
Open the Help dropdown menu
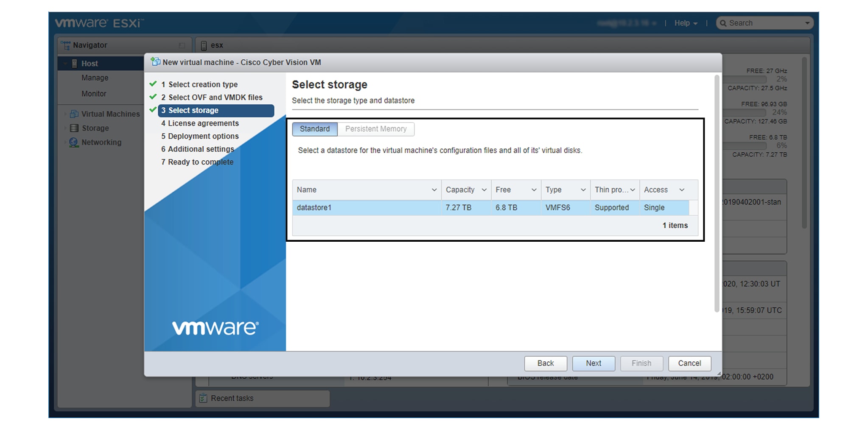click(686, 23)
